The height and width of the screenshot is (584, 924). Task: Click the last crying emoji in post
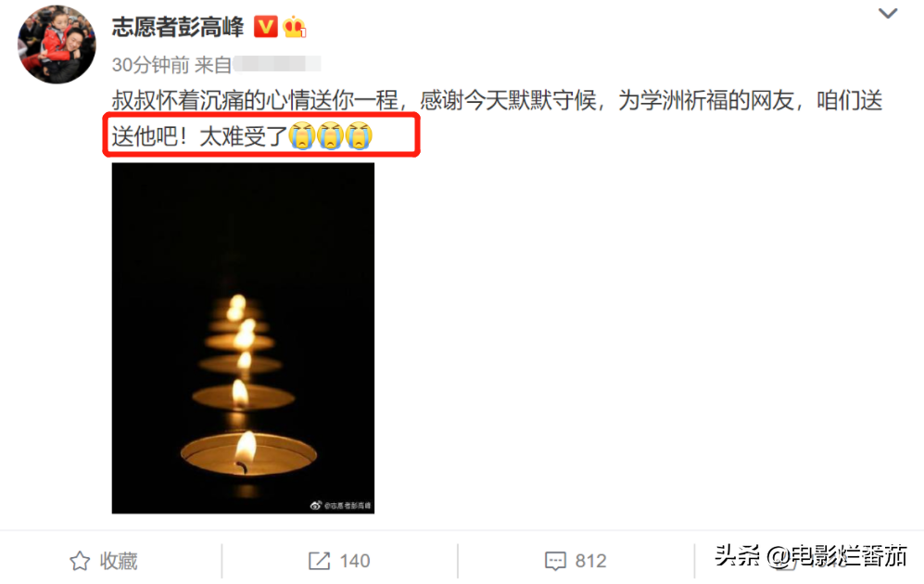click(359, 135)
